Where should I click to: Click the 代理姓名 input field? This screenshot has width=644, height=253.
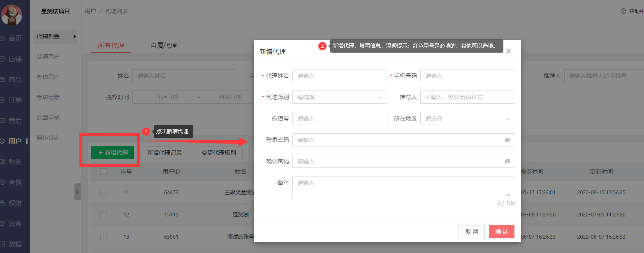pos(340,76)
